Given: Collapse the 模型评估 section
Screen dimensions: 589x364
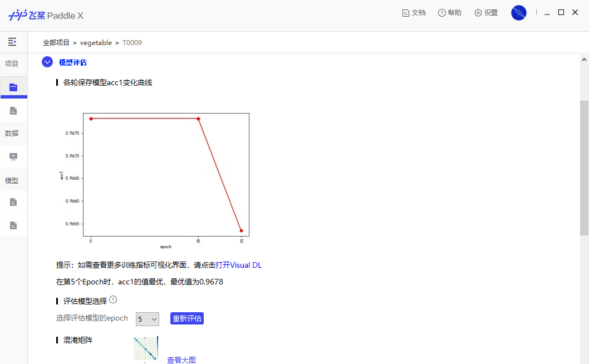Looking at the screenshot, I should (47, 62).
